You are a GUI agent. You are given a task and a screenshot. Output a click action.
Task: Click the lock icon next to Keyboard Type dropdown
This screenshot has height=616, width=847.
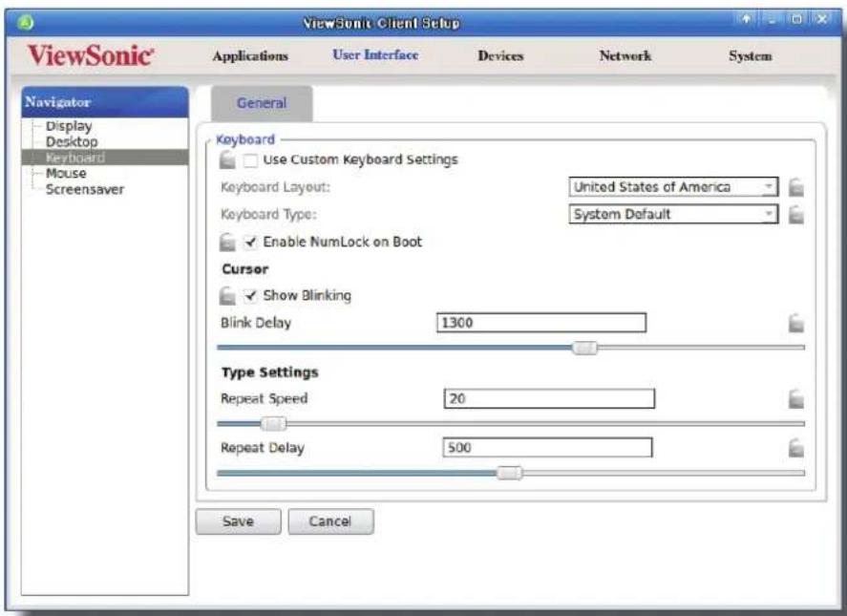coord(795,215)
